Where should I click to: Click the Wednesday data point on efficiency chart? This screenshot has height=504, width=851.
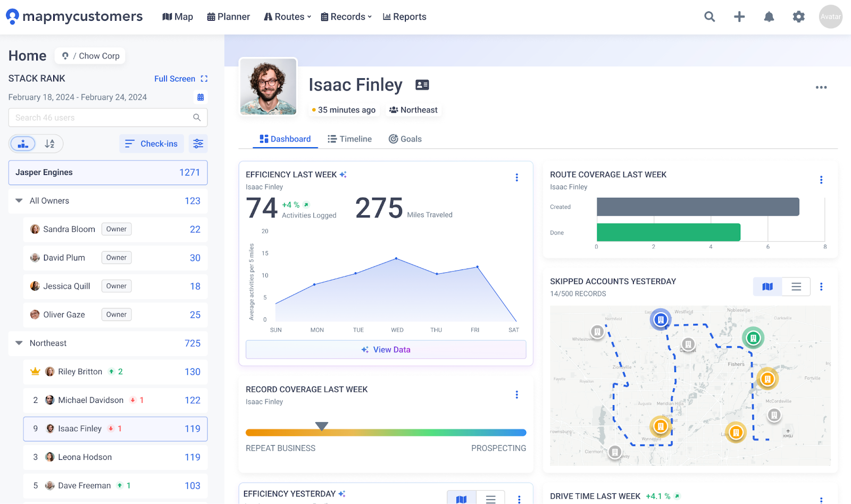coord(396,258)
